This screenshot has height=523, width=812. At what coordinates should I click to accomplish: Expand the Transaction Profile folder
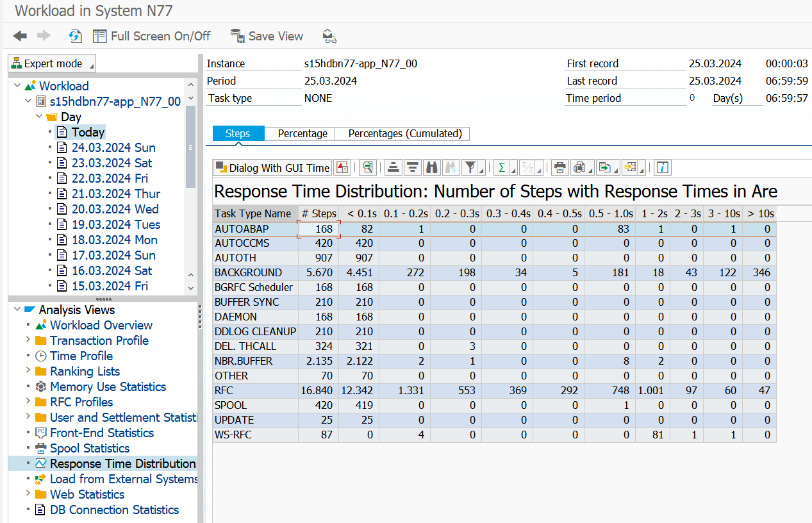(28, 340)
